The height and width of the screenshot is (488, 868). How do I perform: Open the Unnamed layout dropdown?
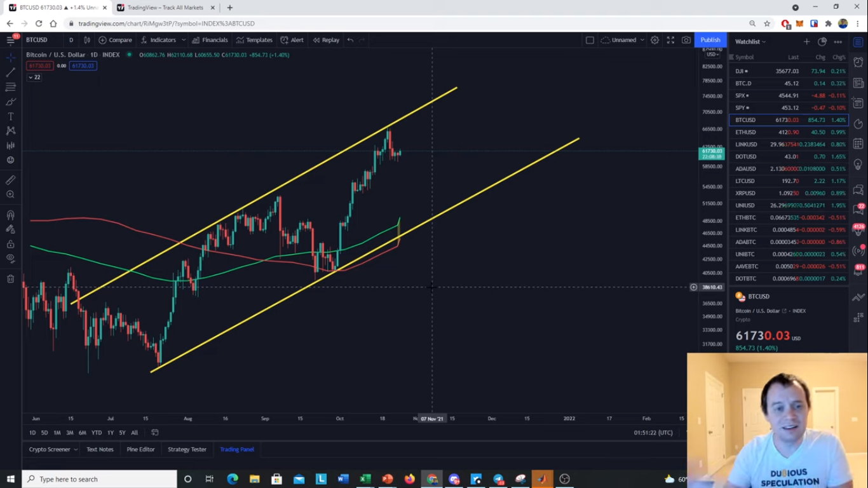coord(623,40)
